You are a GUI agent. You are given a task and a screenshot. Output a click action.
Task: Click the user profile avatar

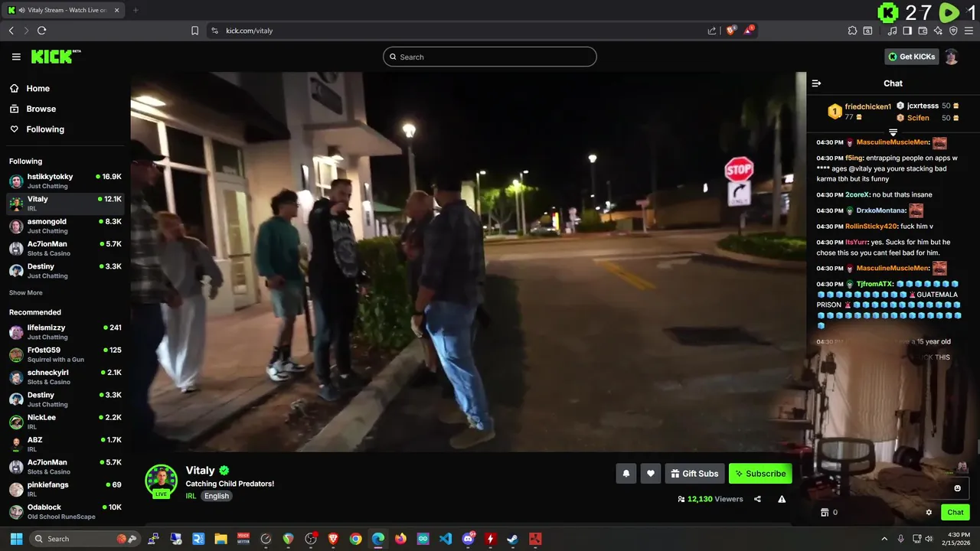pos(951,57)
